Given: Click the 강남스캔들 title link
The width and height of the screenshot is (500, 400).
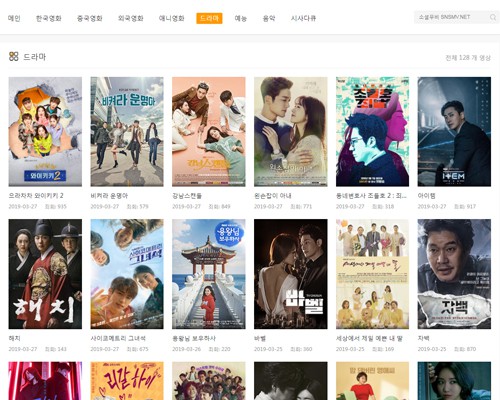Looking at the screenshot, I should click(x=187, y=196).
